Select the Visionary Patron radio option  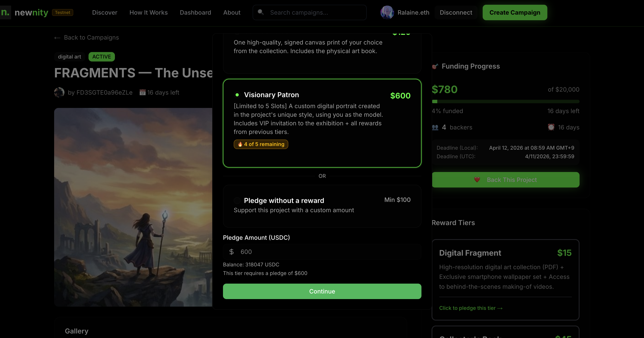pos(237,95)
